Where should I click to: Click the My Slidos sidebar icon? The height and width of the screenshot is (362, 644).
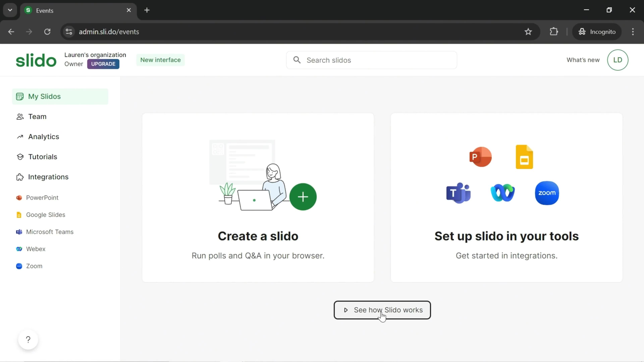[19, 96]
